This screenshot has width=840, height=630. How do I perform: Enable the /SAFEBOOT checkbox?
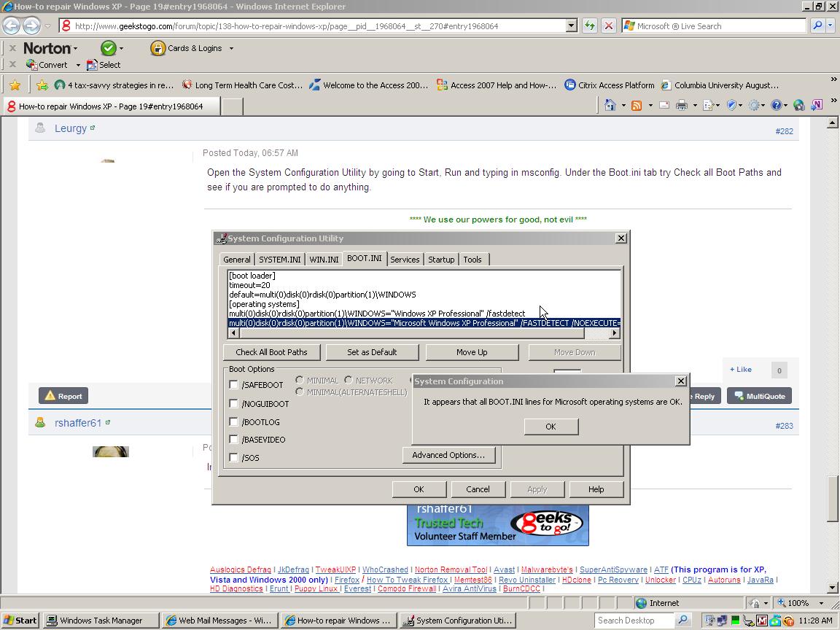pyautogui.click(x=233, y=385)
